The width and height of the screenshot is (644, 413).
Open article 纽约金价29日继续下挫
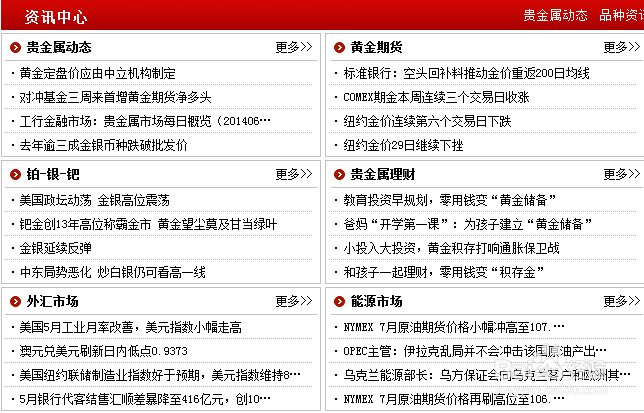tap(403, 145)
